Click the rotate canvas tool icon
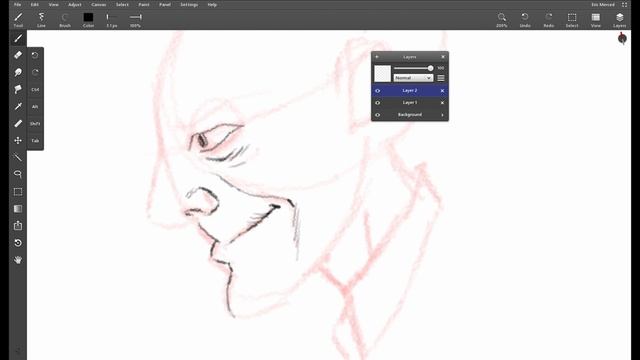The width and height of the screenshot is (640, 360). pos(18,243)
